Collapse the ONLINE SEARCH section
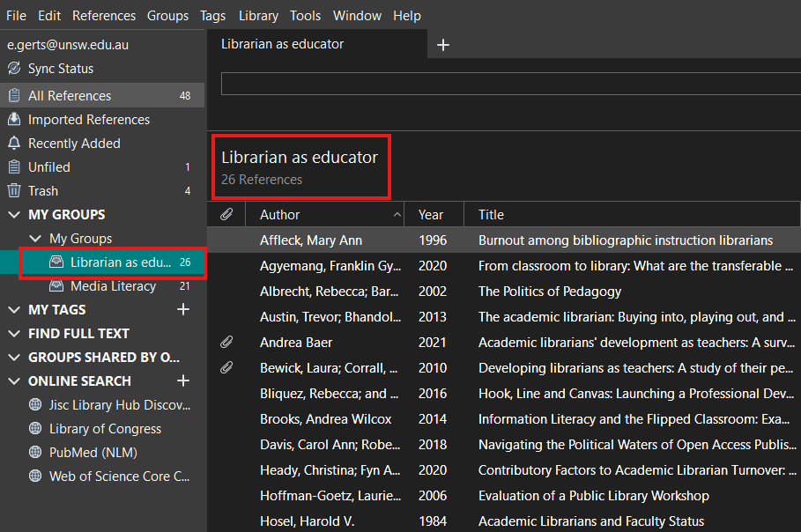The image size is (801, 532). click(x=13, y=381)
